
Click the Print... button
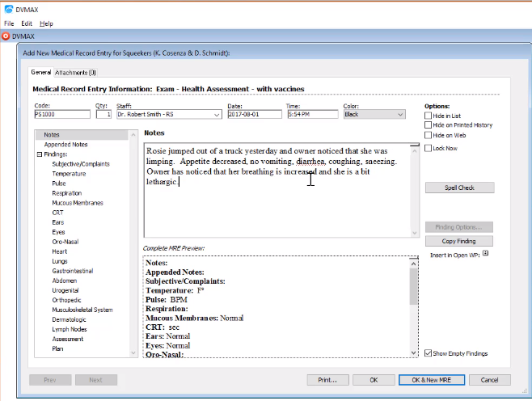(327, 380)
